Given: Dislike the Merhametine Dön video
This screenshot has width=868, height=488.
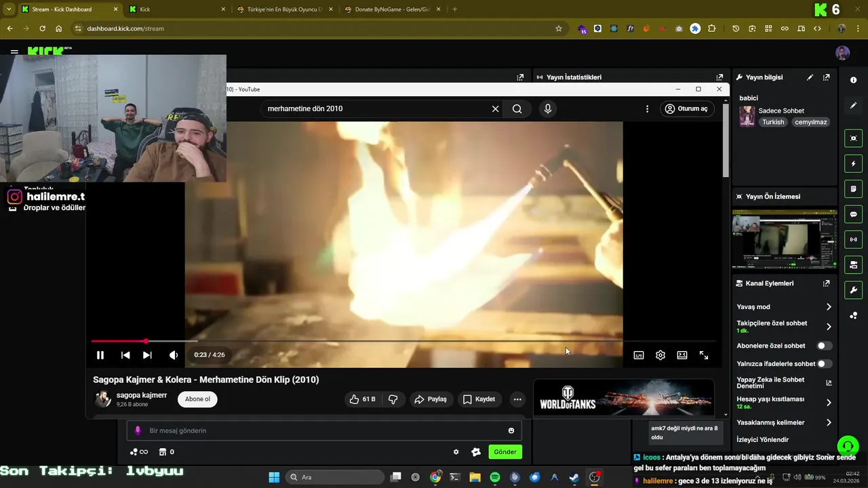Looking at the screenshot, I should click(x=393, y=399).
